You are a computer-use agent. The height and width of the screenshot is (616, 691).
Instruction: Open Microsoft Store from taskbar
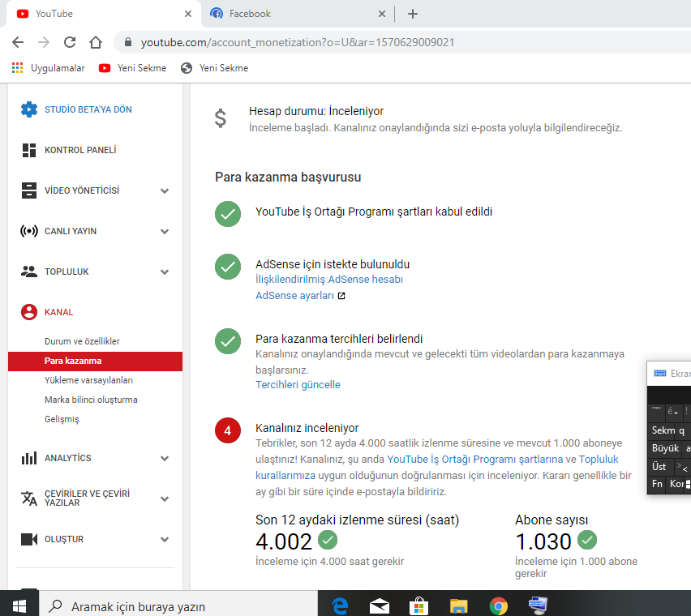pos(419,606)
